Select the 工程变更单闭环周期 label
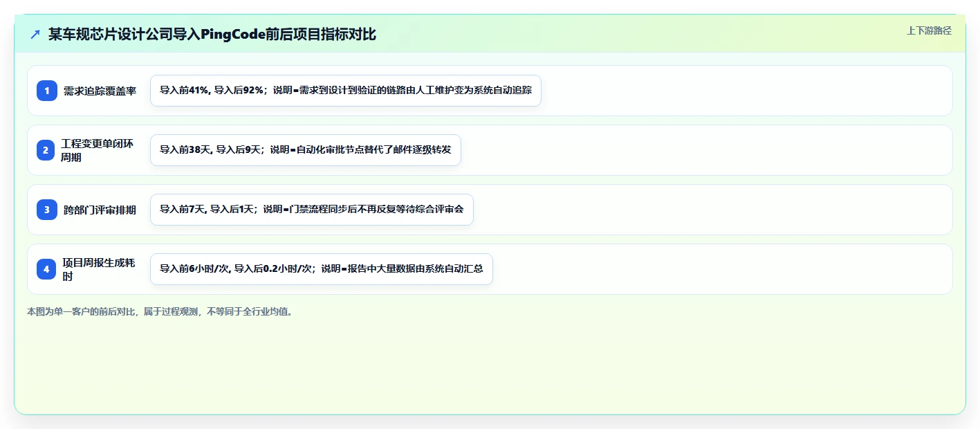 (x=98, y=150)
